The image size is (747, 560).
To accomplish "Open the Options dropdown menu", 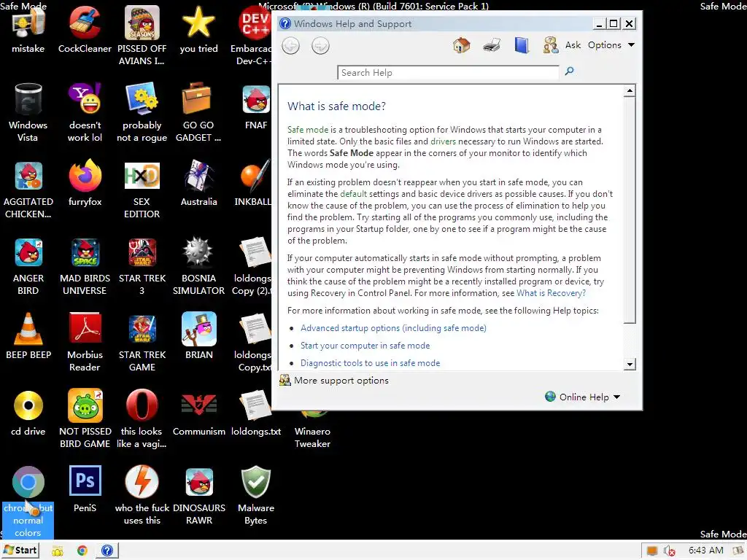I will click(x=611, y=45).
